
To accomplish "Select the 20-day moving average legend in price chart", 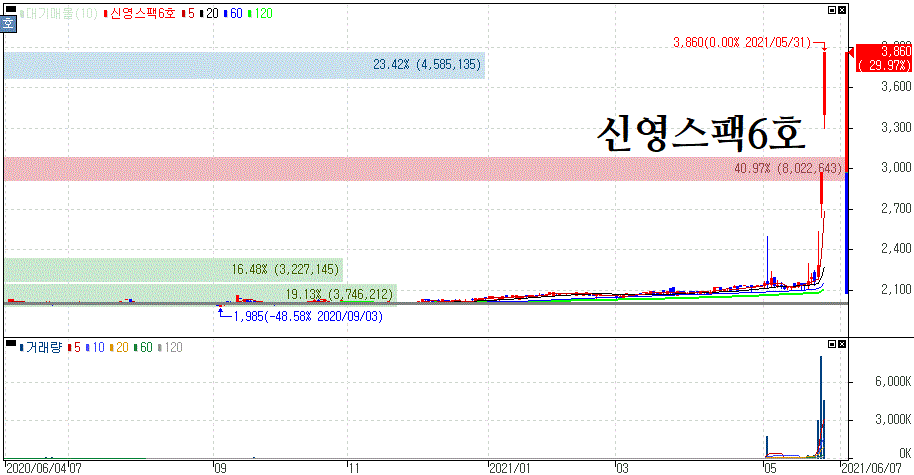I will pos(209,14).
